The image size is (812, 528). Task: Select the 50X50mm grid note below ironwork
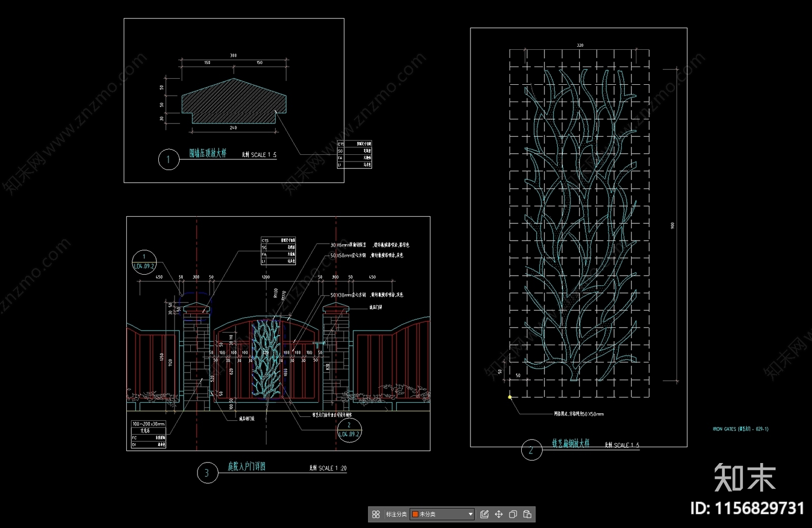pyautogui.click(x=579, y=414)
